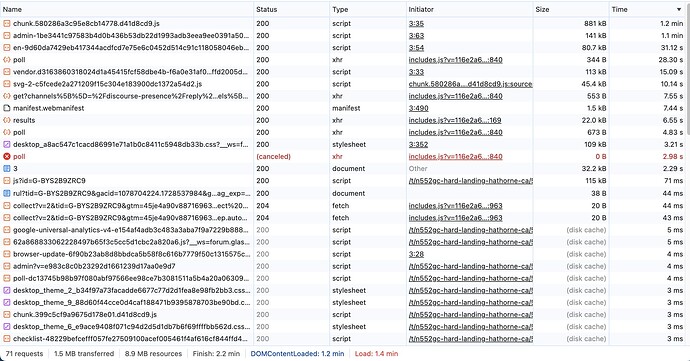Sort requests by Type column header

[368, 9]
